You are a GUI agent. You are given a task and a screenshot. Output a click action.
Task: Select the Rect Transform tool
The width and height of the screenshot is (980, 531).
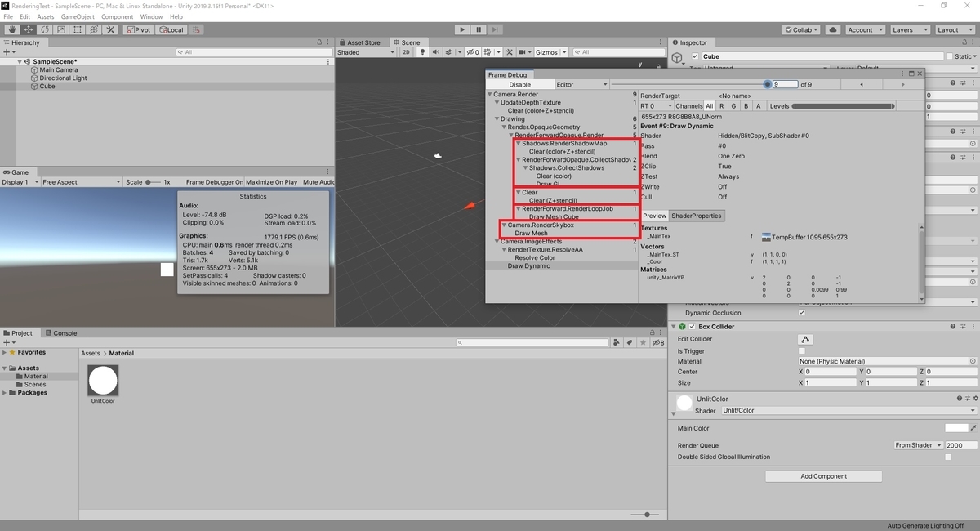77,29
